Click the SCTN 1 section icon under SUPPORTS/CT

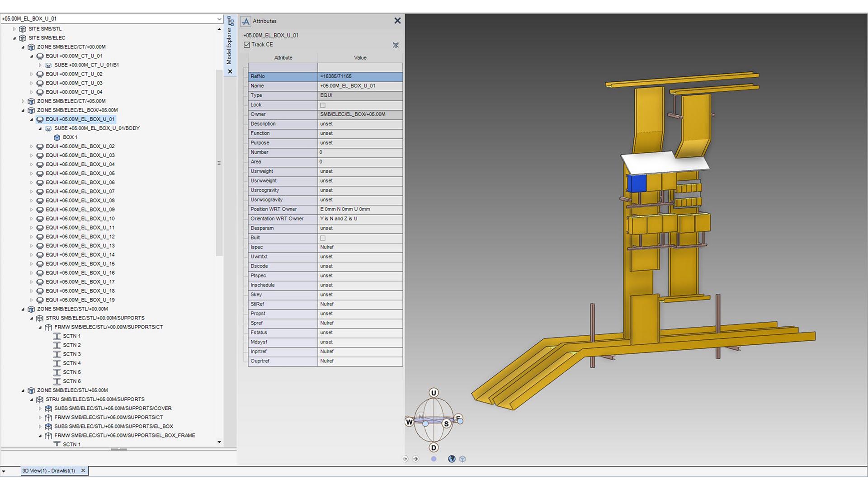click(57, 336)
